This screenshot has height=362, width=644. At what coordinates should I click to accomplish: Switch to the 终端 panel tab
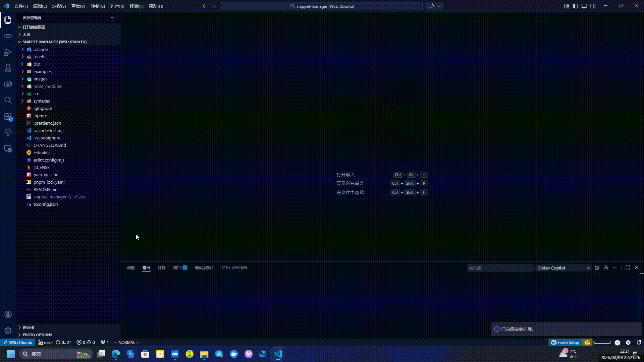coord(162,267)
